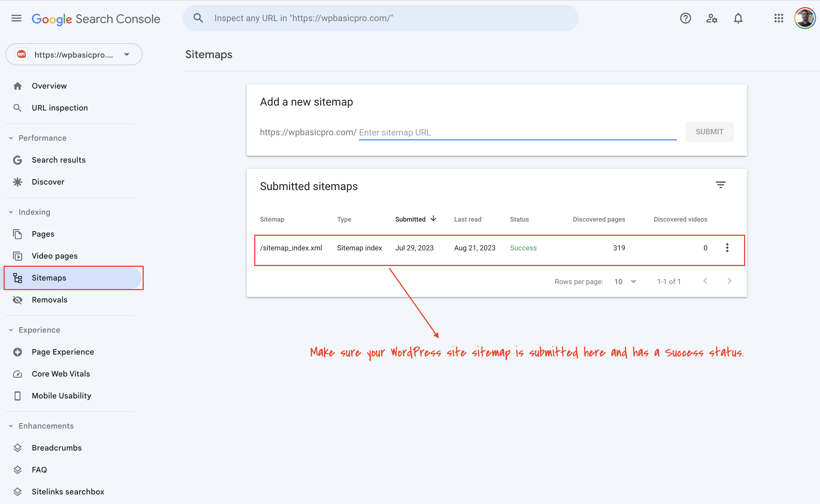
Task: Click the Google Search Console logo
Action: point(96,19)
